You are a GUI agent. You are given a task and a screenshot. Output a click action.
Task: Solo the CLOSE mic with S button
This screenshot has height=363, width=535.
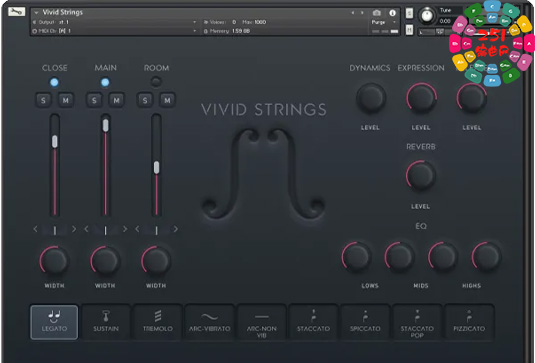(43, 100)
